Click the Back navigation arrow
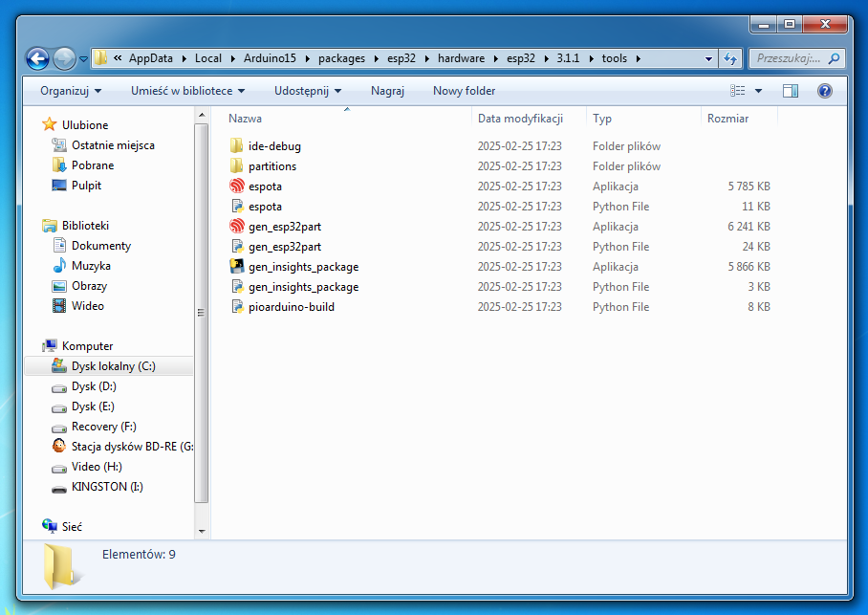Screen dimensions: 868x615 [x=37, y=58]
